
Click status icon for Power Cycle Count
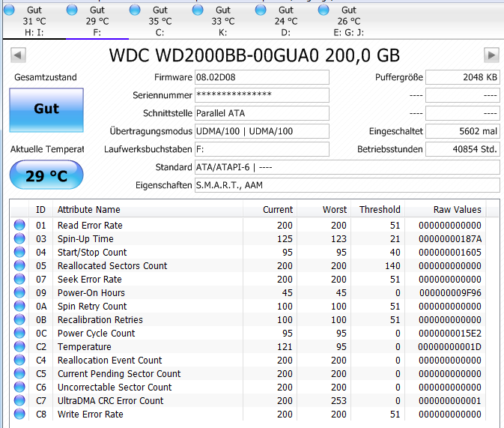click(19, 333)
